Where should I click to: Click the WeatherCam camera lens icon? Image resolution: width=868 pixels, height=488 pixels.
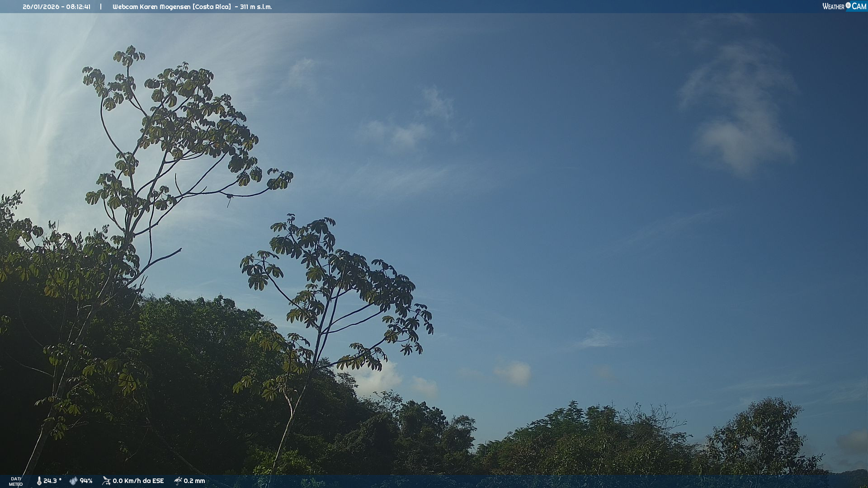[848, 5]
